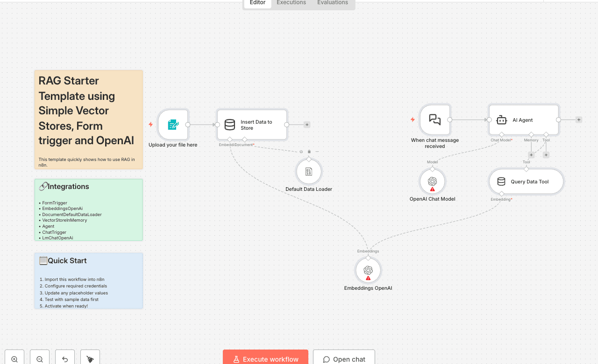Open the OpenAI Chat Model node
This screenshot has width=598, height=364.
pos(432,182)
